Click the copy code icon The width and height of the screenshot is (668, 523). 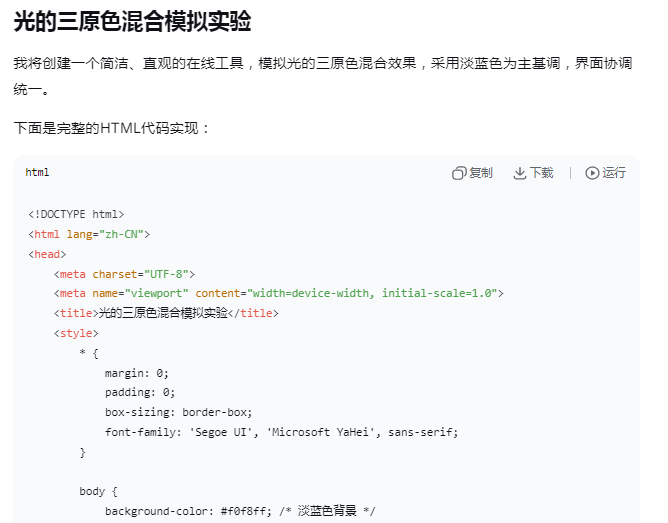(459, 173)
